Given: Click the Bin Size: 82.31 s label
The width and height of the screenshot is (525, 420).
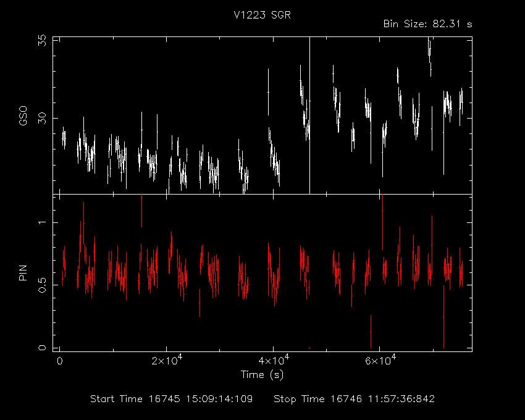Looking at the screenshot, I should (427, 24).
